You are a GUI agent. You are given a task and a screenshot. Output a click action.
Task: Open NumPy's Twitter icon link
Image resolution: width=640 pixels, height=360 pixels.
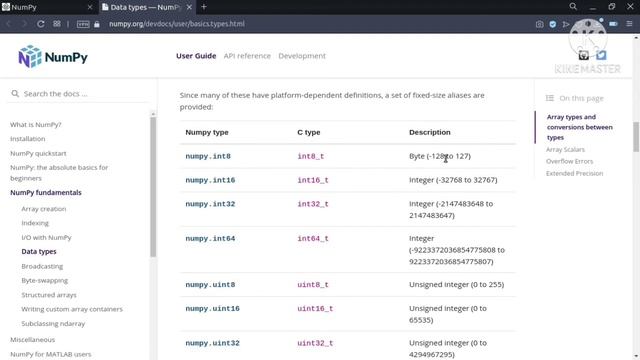[601, 55]
